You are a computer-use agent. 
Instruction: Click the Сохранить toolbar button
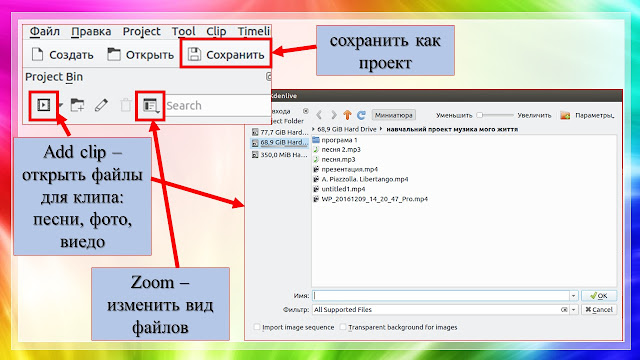click(226, 55)
